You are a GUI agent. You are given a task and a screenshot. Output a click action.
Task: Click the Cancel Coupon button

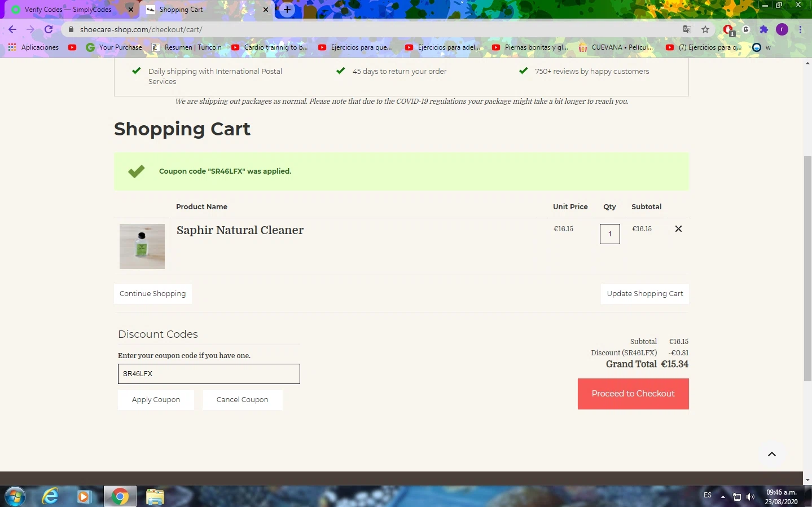(243, 400)
